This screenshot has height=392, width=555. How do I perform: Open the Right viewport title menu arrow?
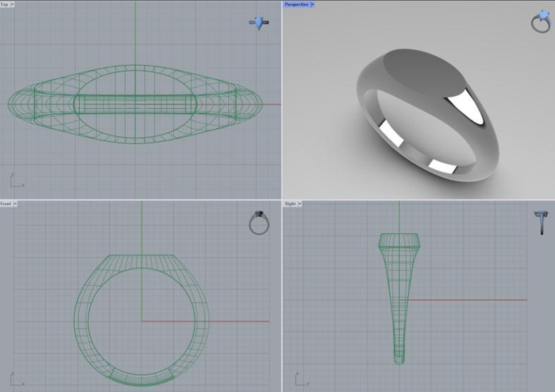click(x=300, y=204)
